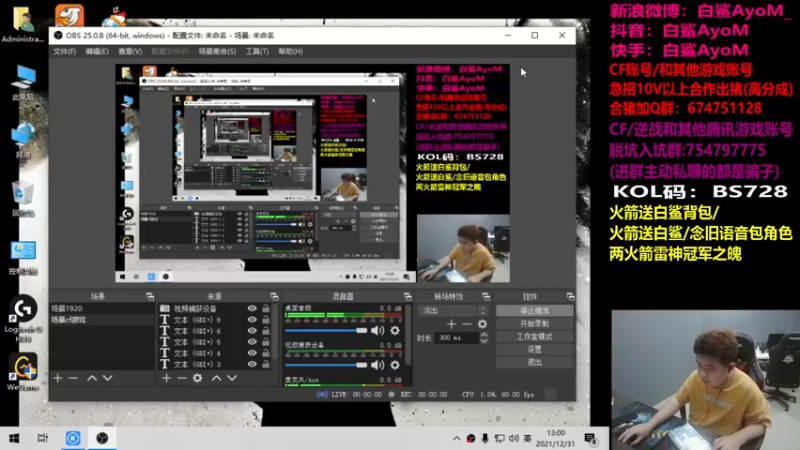800x450 pixels.
Task: Open the 帮助(H) menu
Action: [x=290, y=52]
